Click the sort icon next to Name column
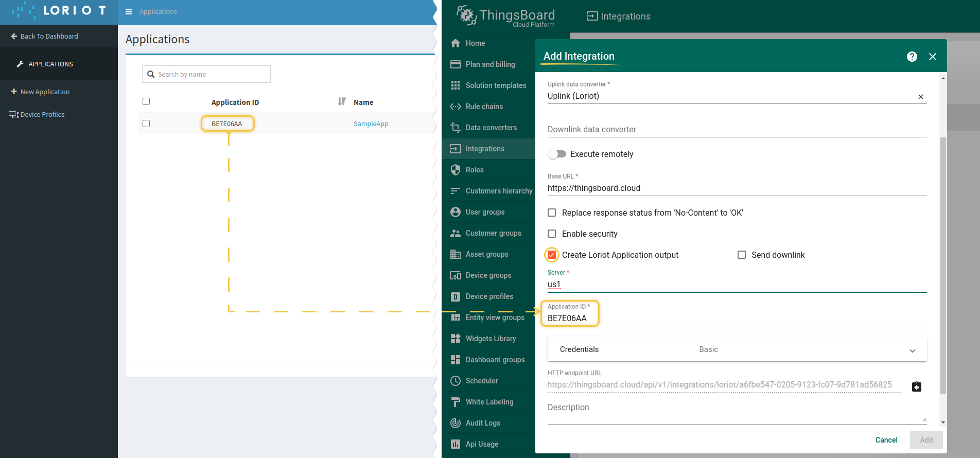This screenshot has height=458, width=980. (x=342, y=101)
